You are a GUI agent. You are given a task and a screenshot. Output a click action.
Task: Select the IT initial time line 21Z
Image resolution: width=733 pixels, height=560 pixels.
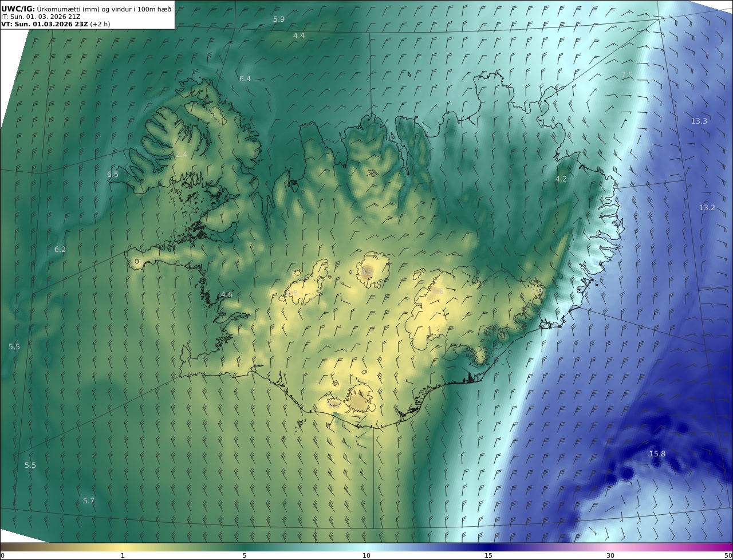tap(41, 17)
